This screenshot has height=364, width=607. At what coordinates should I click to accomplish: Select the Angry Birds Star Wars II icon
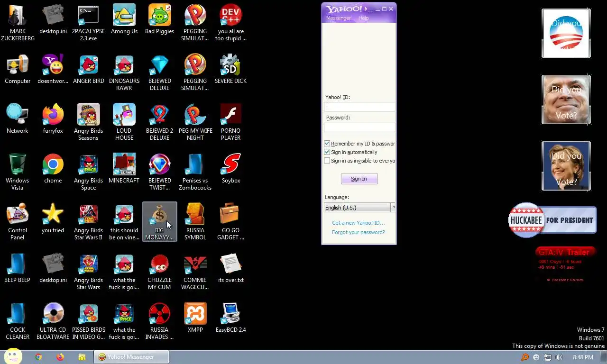tap(88, 222)
